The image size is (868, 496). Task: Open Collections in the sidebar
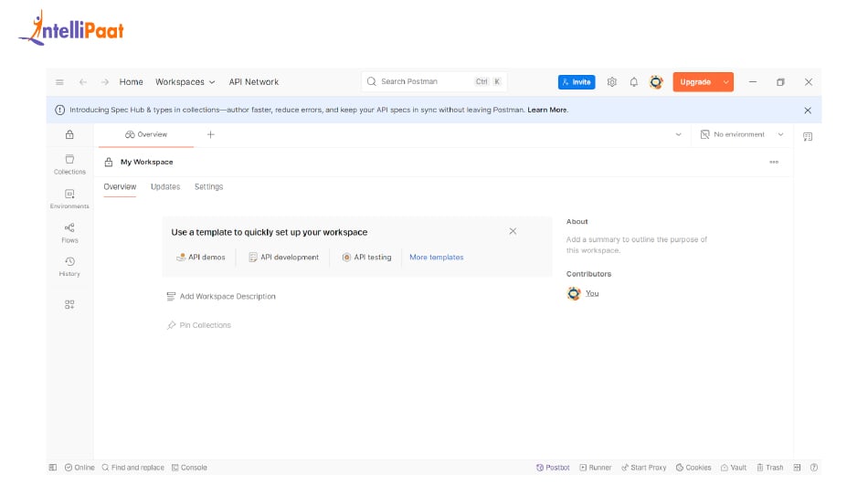tap(69, 164)
